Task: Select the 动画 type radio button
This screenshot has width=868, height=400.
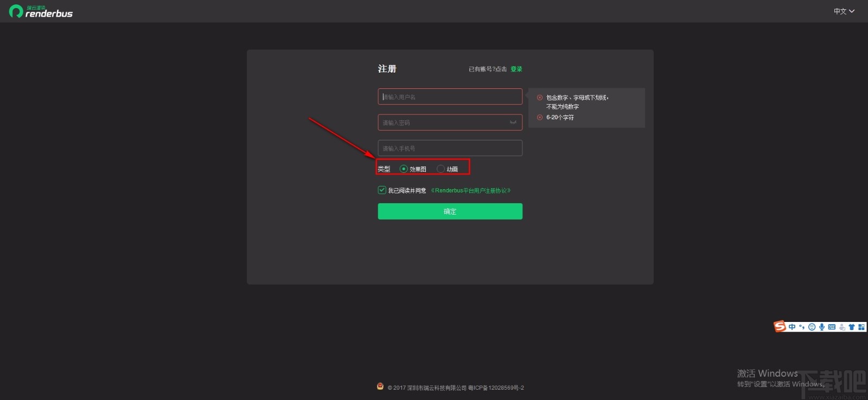Action: [441, 169]
